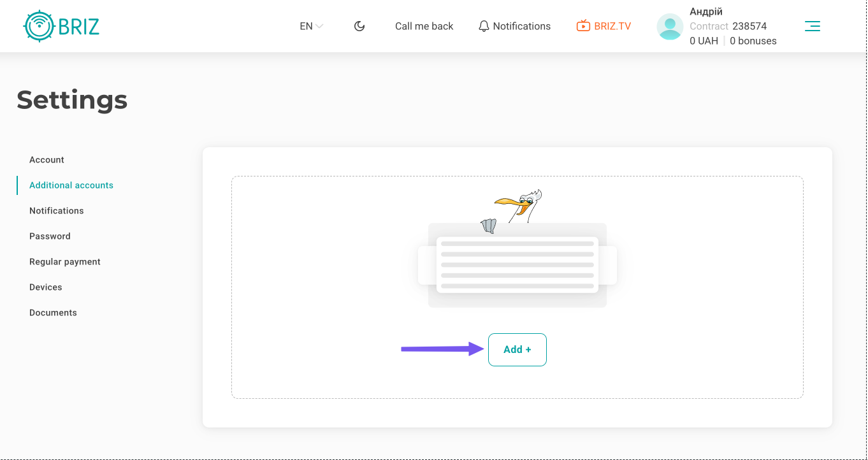The height and width of the screenshot is (460, 868).
Task: Click the Notifications bell icon
Action: tap(484, 26)
